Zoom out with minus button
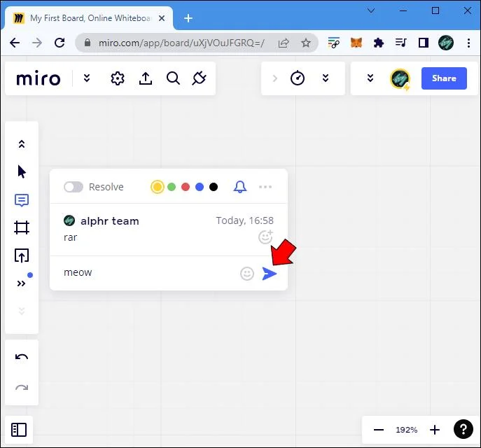Screen dimensions: 481x448 tap(379, 430)
